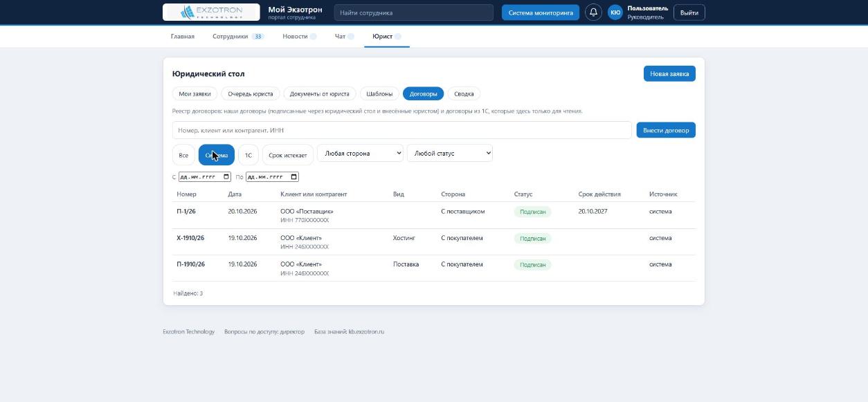Open the Сводка section
The image size is (868, 402).
click(464, 93)
